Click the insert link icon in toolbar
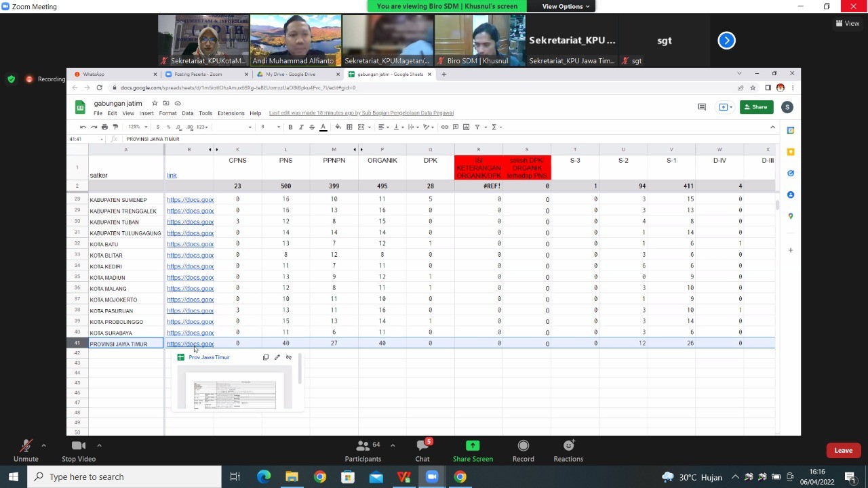 point(445,127)
